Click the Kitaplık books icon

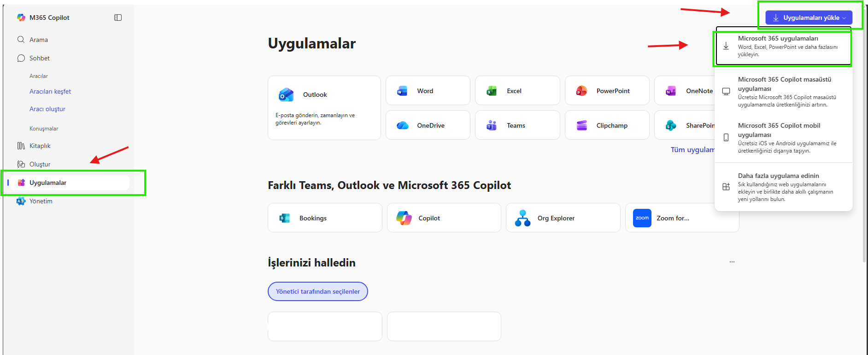[21, 146]
